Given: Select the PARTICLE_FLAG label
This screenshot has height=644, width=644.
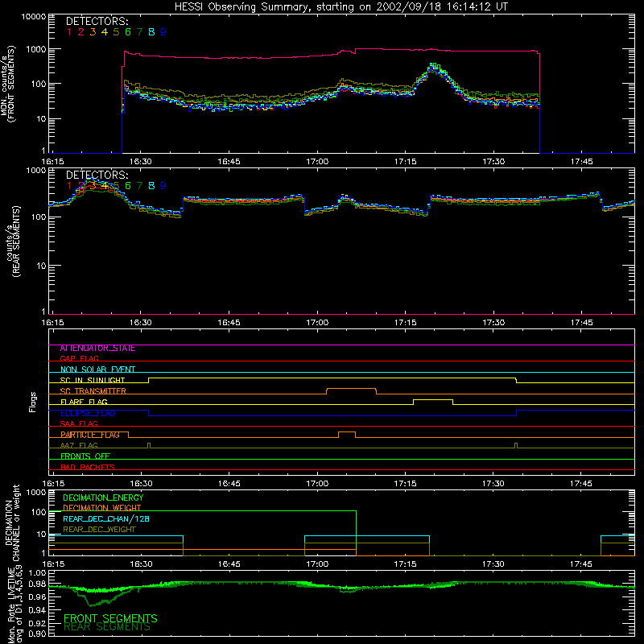Looking at the screenshot, I should [90, 435].
